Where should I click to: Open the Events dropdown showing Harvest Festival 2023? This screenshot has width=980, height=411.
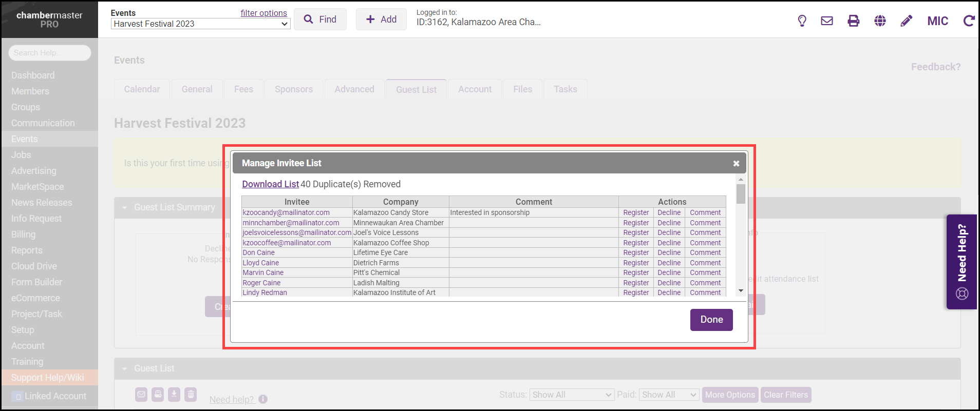pyautogui.click(x=200, y=24)
